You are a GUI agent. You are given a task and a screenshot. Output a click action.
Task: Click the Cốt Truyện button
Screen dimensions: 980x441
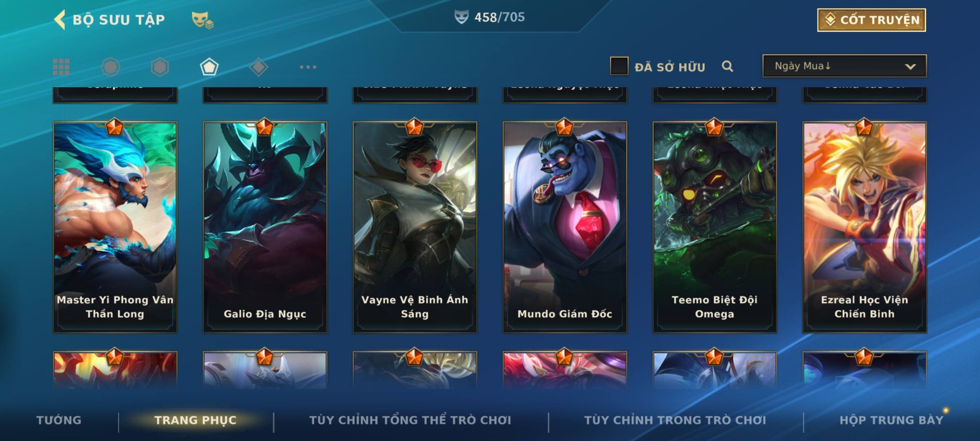(x=871, y=20)
